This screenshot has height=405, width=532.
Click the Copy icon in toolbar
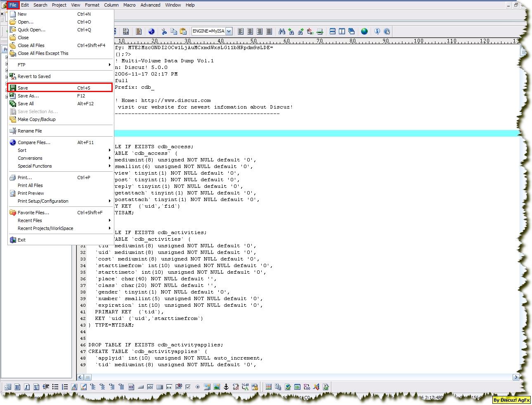173,31
